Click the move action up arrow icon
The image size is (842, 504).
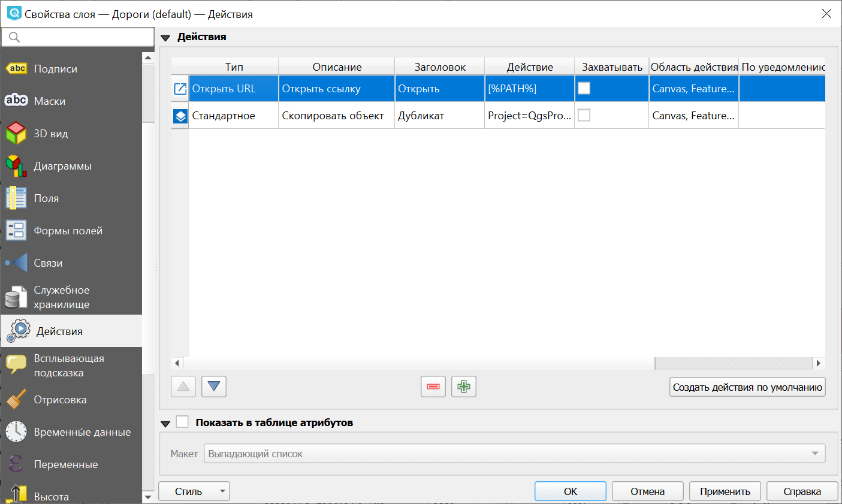(x=183, y=387)
